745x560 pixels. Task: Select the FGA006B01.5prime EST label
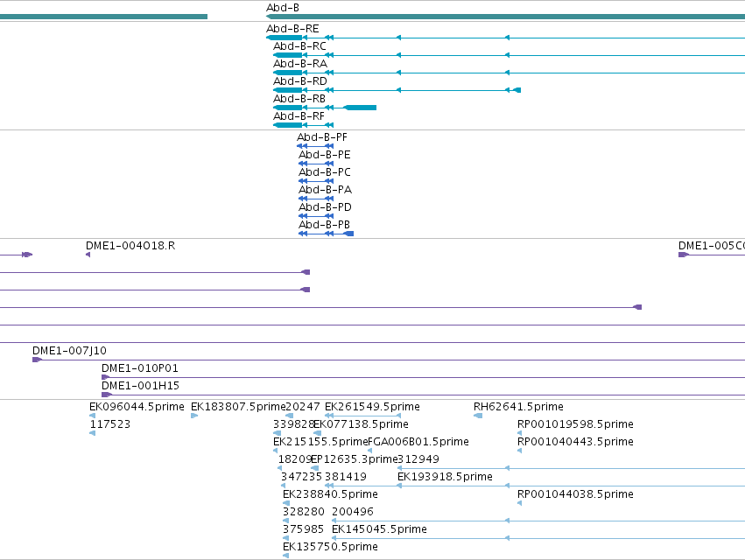point(418,442)
